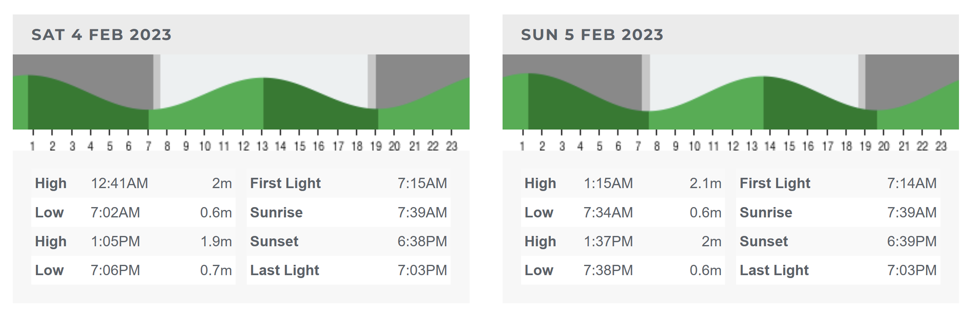Click the SUN 5 FEB 2023 heading
This screenshot has width=980, height=323.
tap(592, 35)
